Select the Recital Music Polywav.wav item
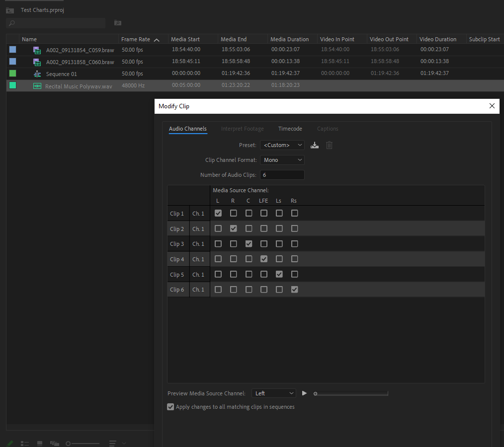 click(x=80, y=85)
